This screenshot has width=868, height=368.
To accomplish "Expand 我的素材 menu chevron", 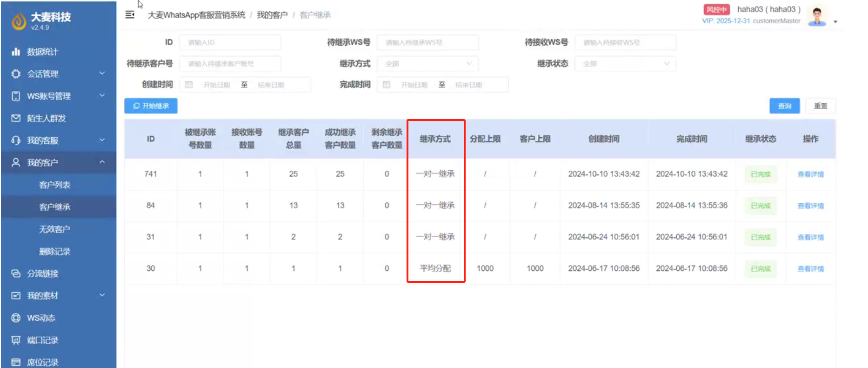I will click(102, 295).
